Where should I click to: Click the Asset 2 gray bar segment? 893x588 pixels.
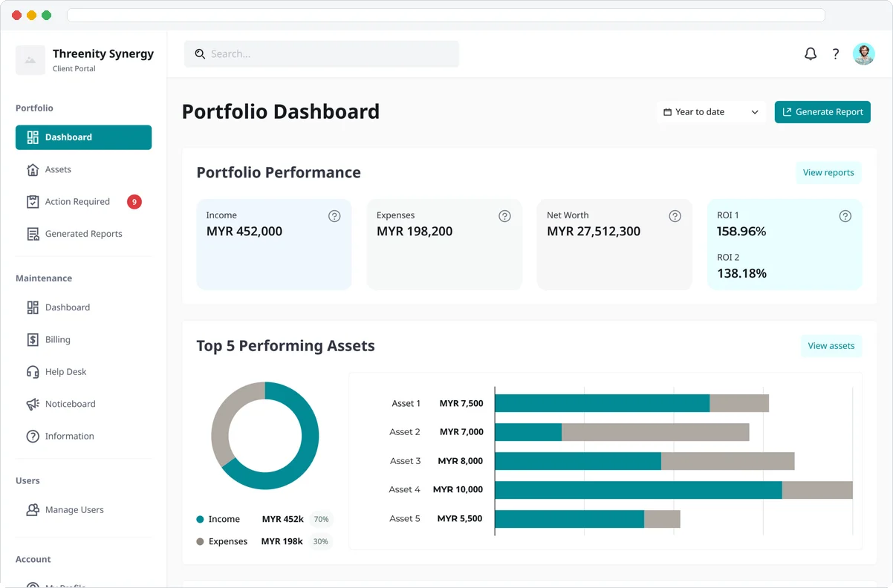655,432
